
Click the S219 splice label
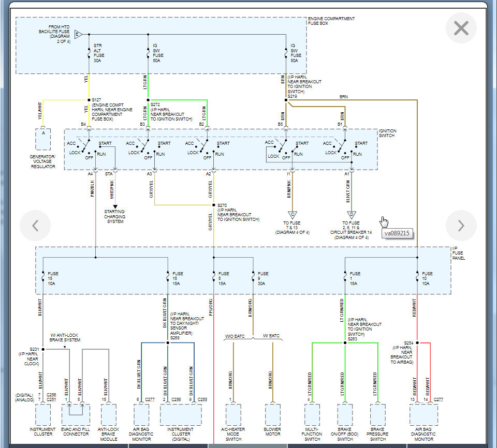point(292,96)
